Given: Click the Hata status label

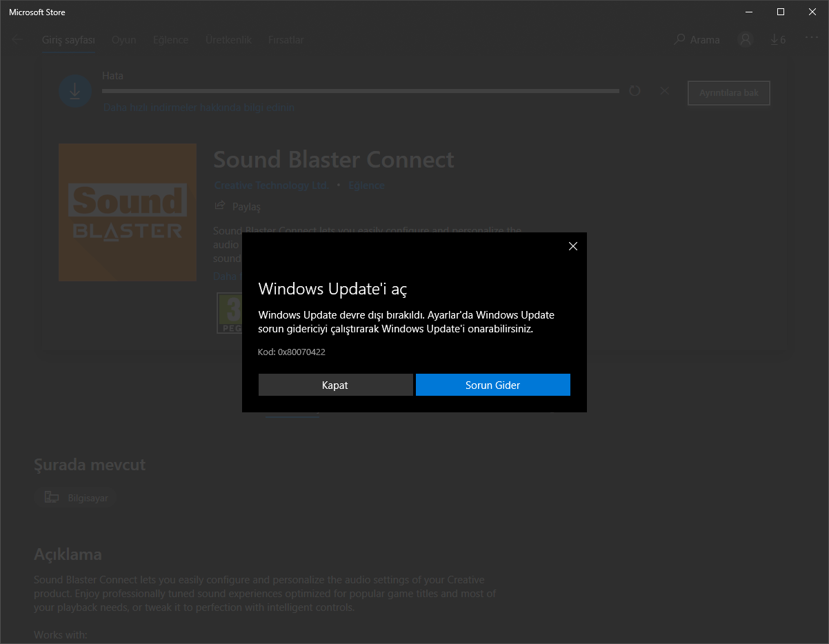Looking at the screenshot, I should tap(113, 76).
